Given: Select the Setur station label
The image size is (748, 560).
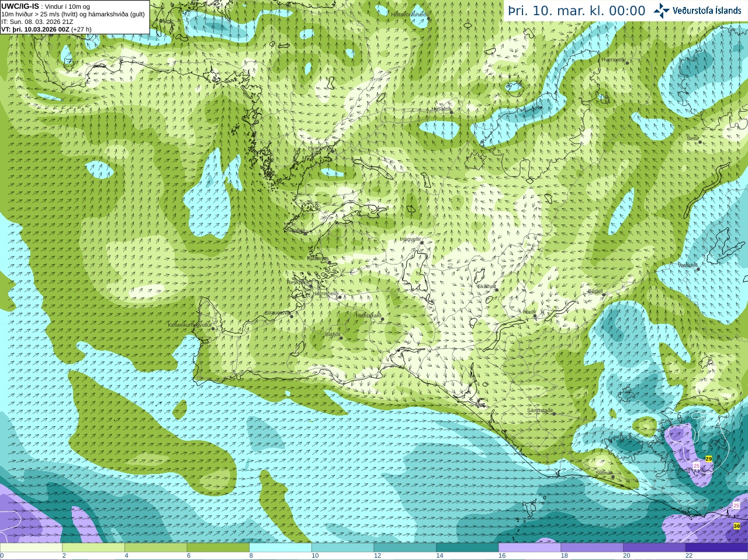Looking at the screenshot, I should click(692, 139).
